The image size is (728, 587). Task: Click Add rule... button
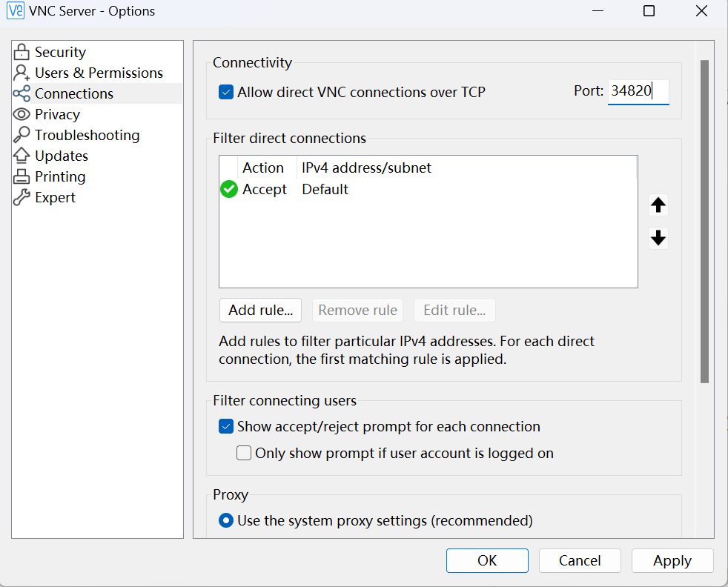(x=260, y=310)
